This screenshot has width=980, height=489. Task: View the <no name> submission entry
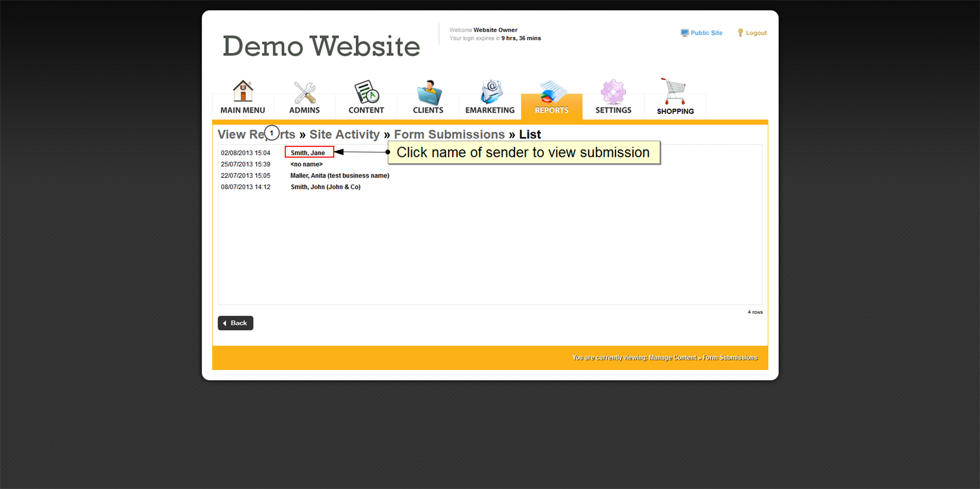coord(306,165)
